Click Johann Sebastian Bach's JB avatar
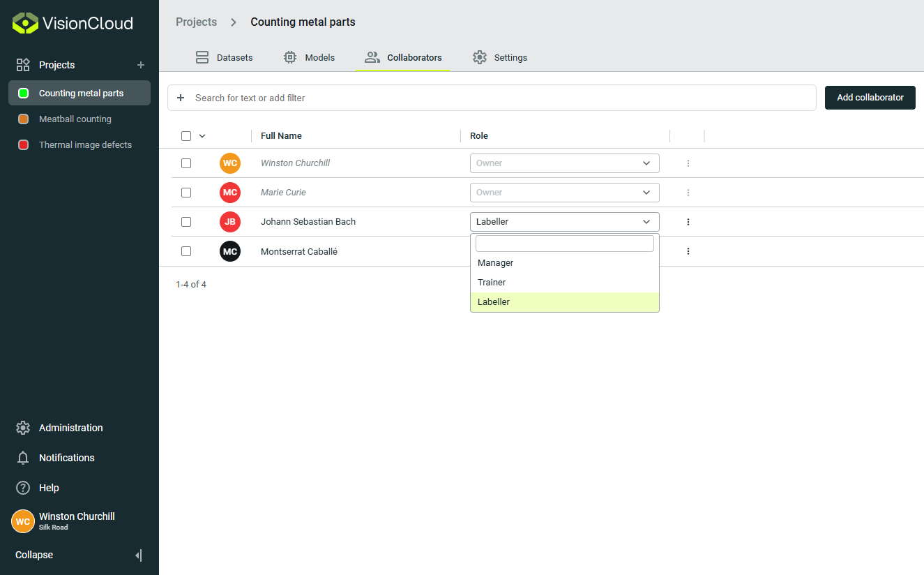 click(x=230, y=222)
